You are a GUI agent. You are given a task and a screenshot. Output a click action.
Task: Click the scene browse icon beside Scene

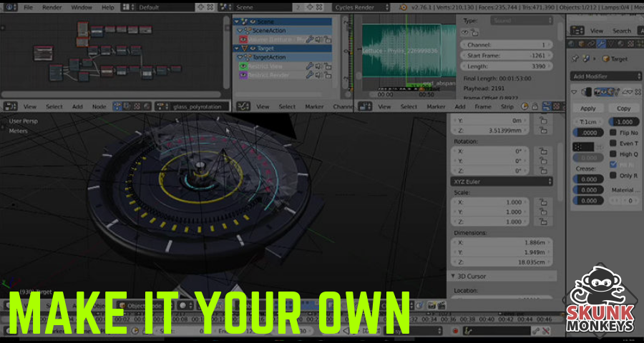pos(225,7)
